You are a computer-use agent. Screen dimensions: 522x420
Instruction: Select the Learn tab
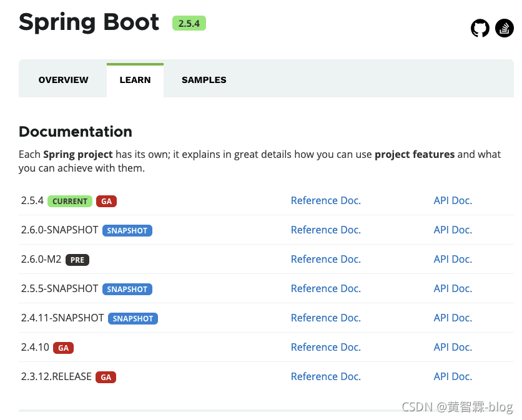tap(135, 80)
